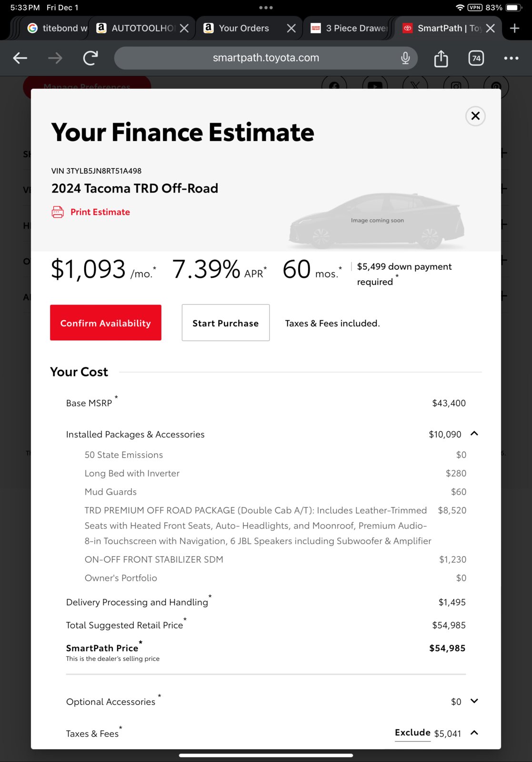
Task: Expand the Optional Accessories section
Action: 474,701
